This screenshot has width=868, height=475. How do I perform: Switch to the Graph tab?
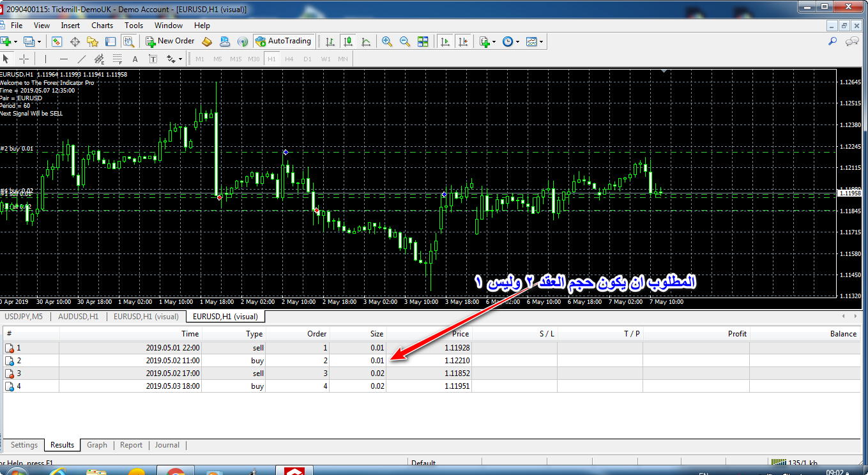(x=97, y=445)
